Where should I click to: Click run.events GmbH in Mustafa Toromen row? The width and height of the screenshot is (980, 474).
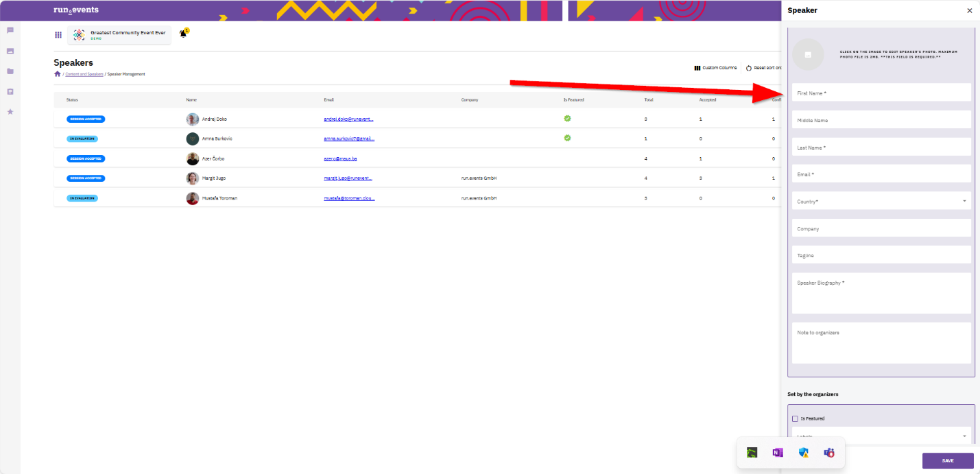479,198
